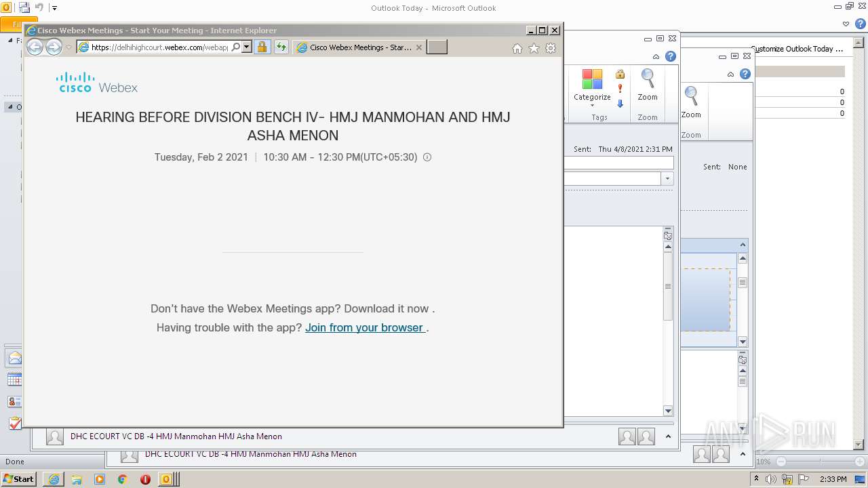Screen dimensions: 868x488
Task: Collapse the rear message people pane
Action: tap(743, 454)
